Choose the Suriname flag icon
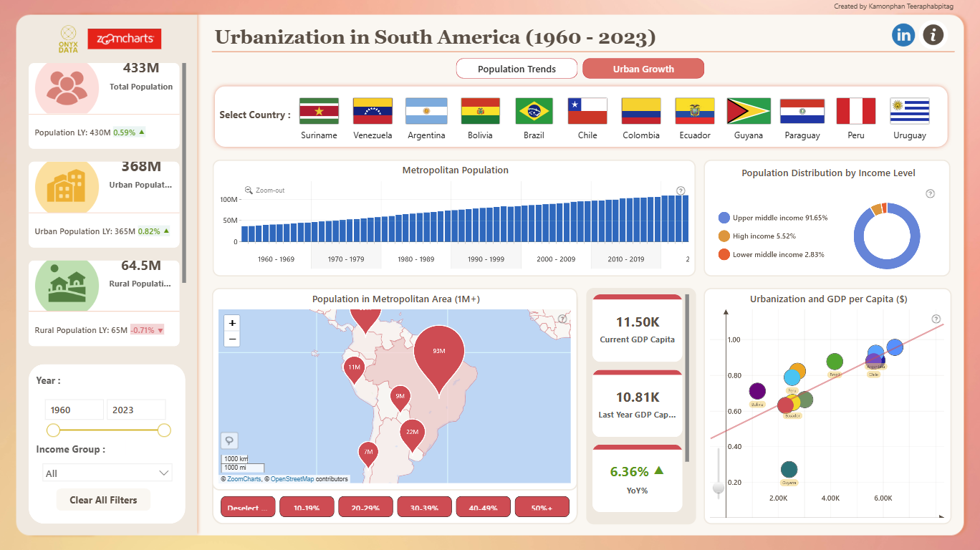The height and width of the screenshot is (550, 980). click(x=319, y=111)
